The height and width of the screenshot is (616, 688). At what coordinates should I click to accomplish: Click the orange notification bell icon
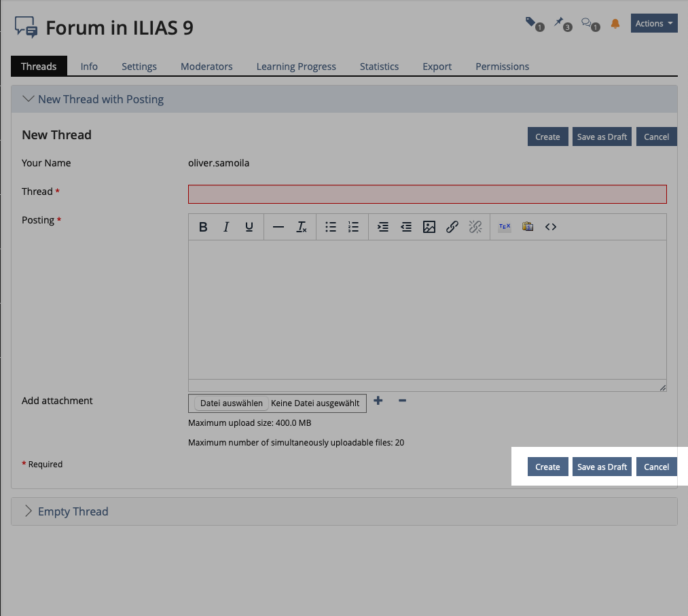pos(615,24)
